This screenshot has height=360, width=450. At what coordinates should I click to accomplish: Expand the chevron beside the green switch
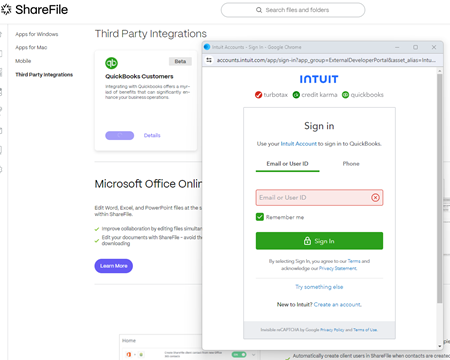click(x=254, y=354)
